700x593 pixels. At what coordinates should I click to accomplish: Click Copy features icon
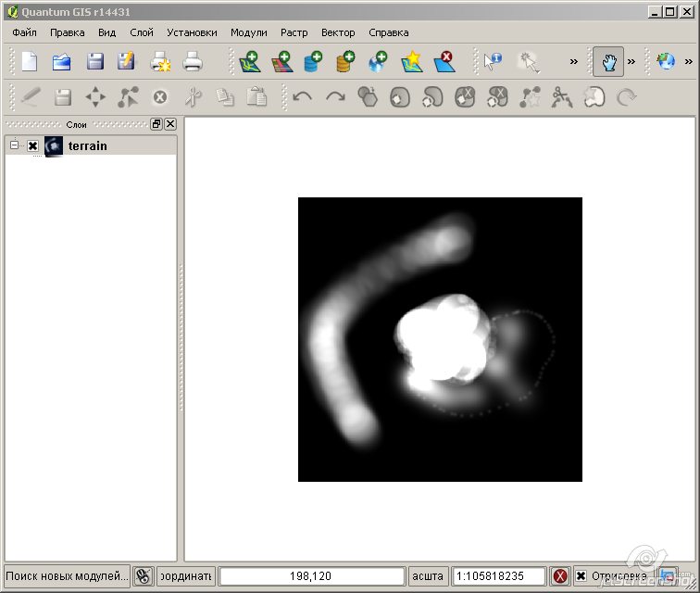(225, 97)
